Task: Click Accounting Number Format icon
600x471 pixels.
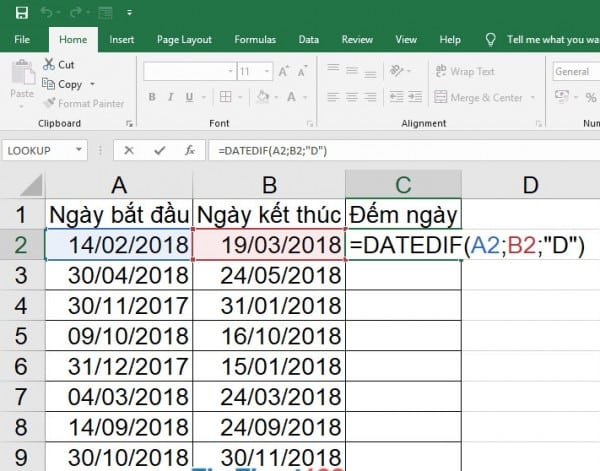Action: coord(562,97)
